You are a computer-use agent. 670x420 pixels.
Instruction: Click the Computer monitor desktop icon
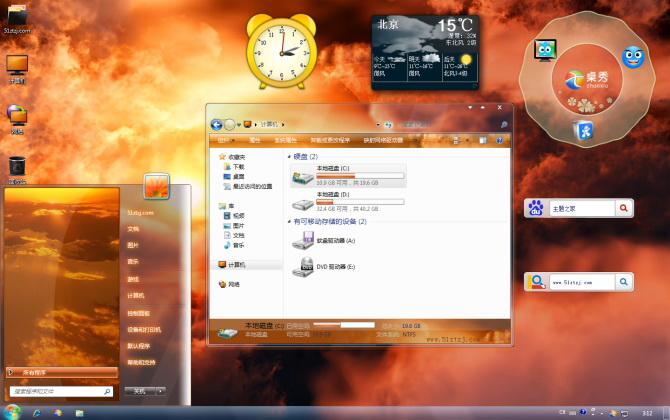(17, 69)
